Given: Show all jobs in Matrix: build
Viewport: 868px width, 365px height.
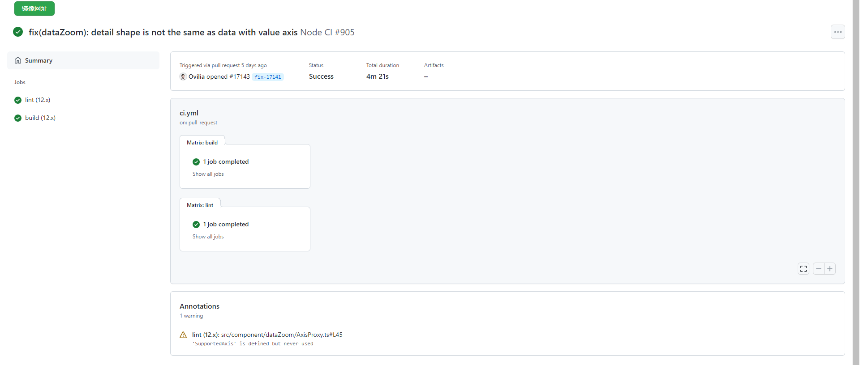Looking at the screenshot, I should 208,174.
